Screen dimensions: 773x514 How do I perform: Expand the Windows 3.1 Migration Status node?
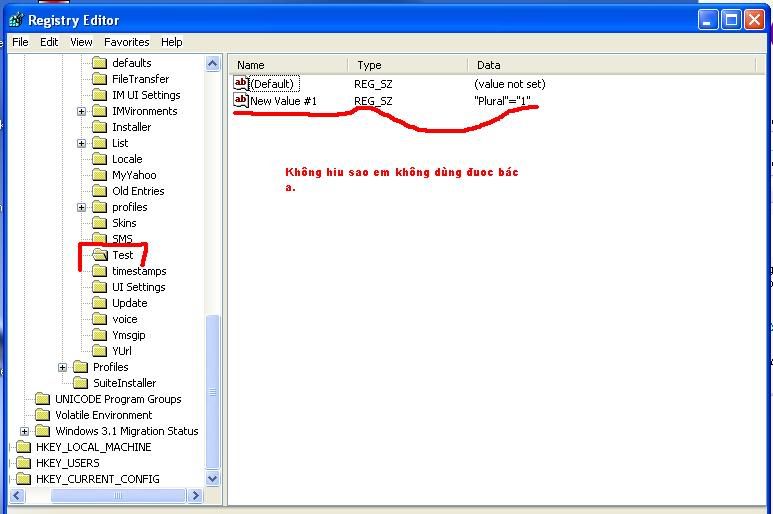(25, 431)
